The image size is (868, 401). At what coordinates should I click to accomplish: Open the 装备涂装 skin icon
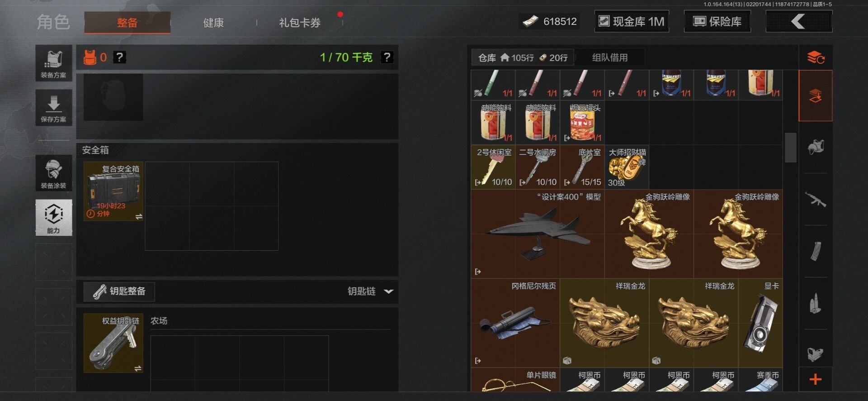pos(54,173)
